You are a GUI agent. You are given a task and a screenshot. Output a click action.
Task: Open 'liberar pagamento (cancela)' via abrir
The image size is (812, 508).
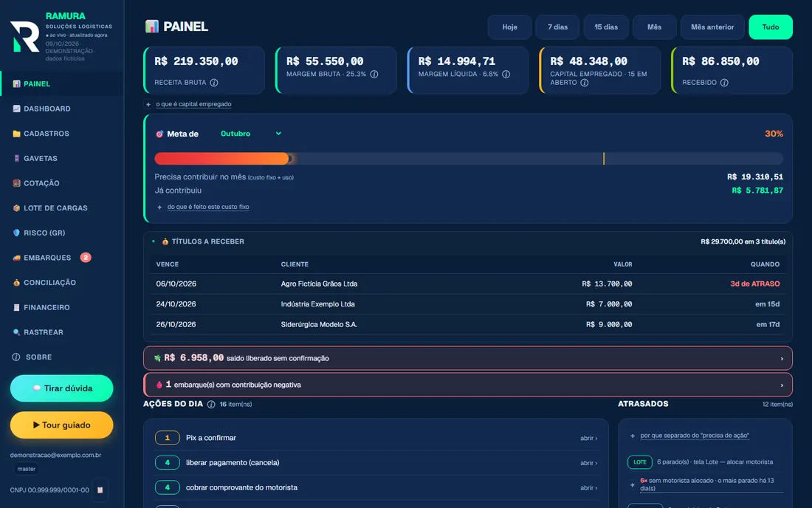[x=588, y=463]
